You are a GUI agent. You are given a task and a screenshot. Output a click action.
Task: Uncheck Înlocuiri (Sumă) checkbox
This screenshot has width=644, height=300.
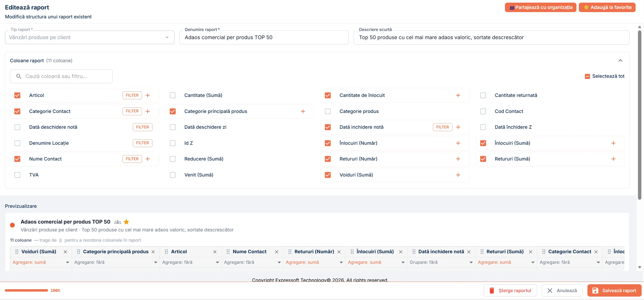(x=483, y=143)
